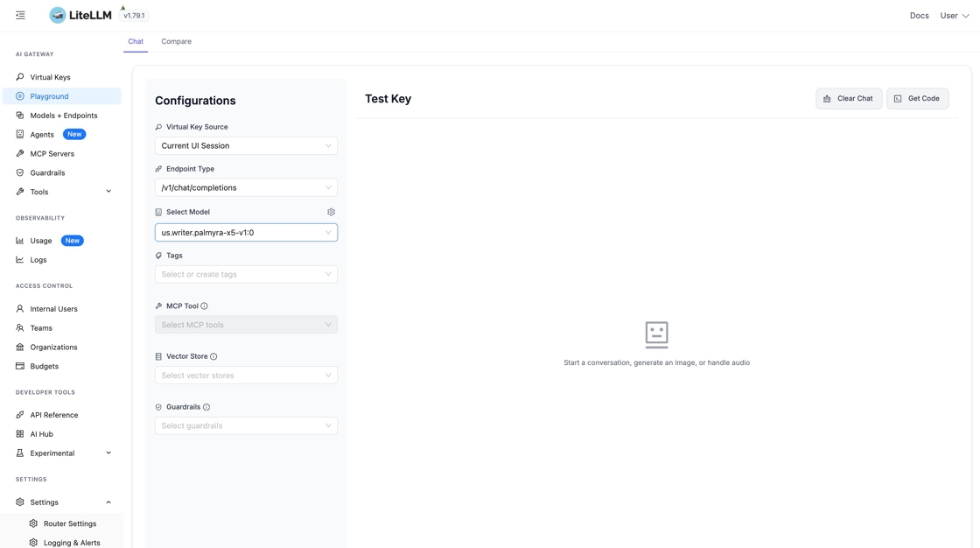Click Logging & Alerts gear icon
This screenshot has height=548, width=980.
tap(34, 543)
